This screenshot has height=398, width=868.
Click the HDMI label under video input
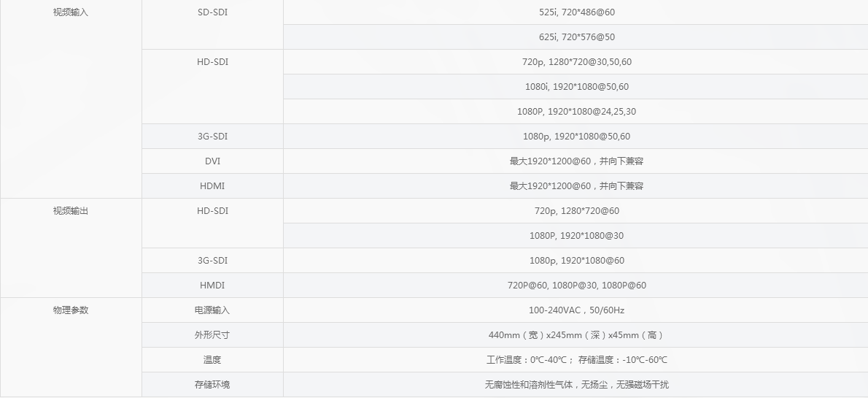212,186
